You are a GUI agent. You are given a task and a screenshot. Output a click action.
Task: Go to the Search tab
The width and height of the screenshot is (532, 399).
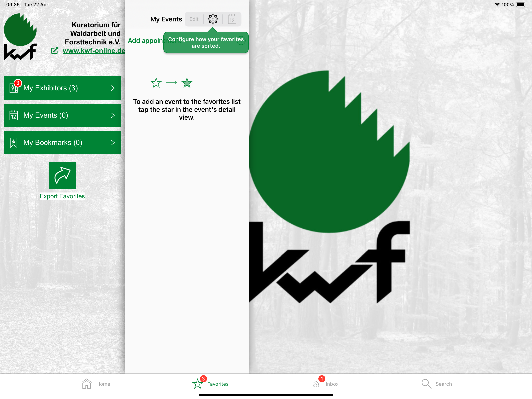[x=437, y=384]
